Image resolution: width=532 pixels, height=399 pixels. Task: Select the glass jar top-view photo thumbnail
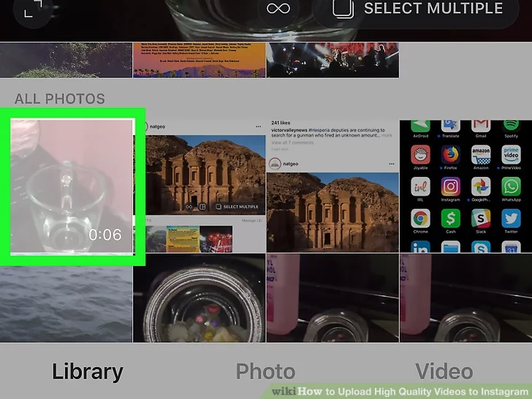click(199, 298)
